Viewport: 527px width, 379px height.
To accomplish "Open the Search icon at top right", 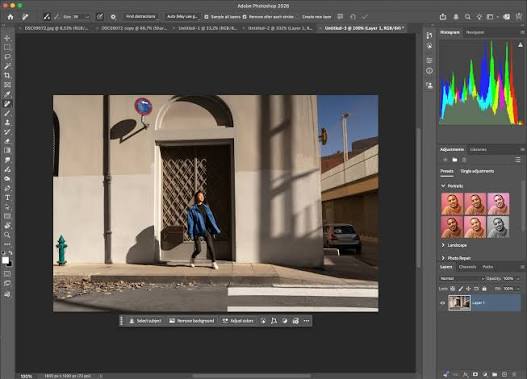I will pos(468,16).
